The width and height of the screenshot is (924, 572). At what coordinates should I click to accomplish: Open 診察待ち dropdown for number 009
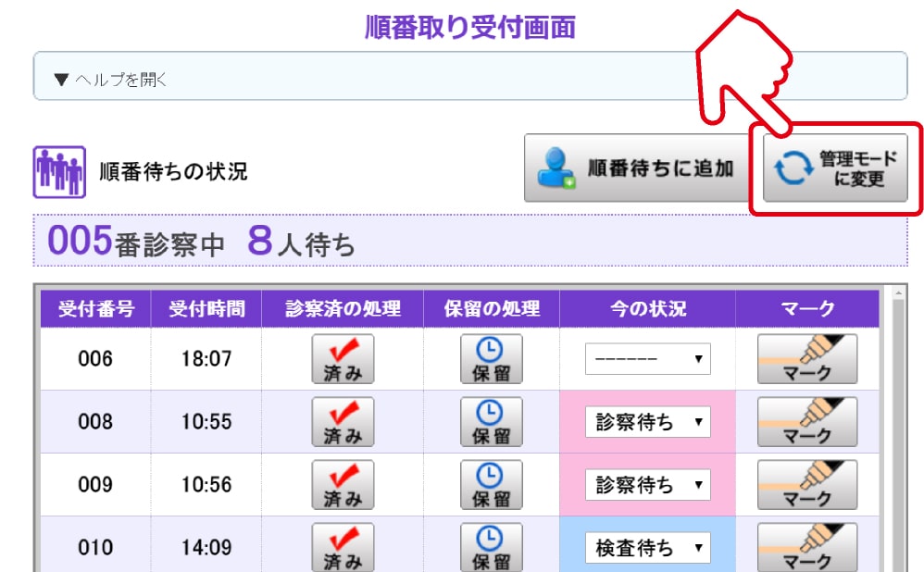tap(647, 485)
